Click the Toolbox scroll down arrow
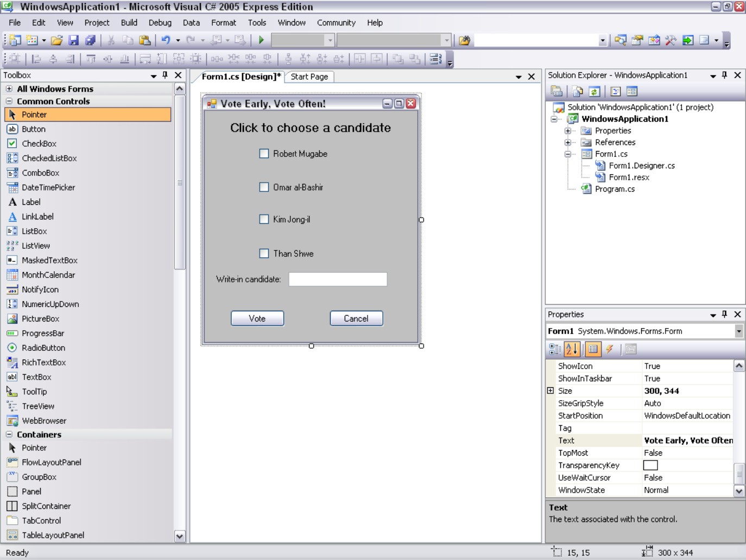 click(180, 536)
